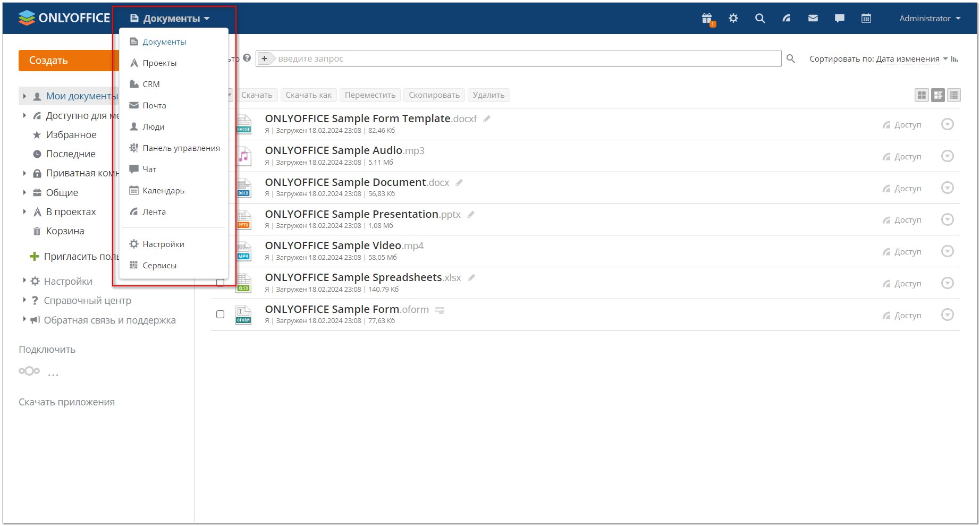Open the feed icon in header
This screenshot has width=980, height=526.
pyautogui.click(x=787, y=19)
